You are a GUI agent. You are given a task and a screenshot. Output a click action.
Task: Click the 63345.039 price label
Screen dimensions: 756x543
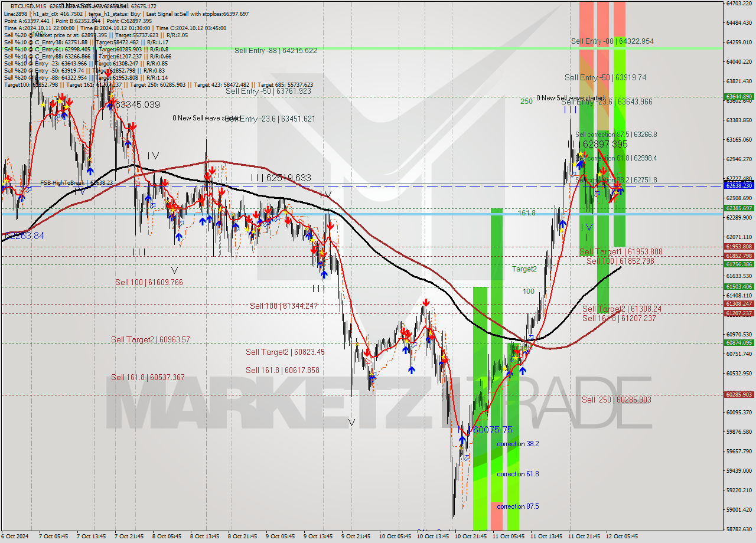(138, 104)
